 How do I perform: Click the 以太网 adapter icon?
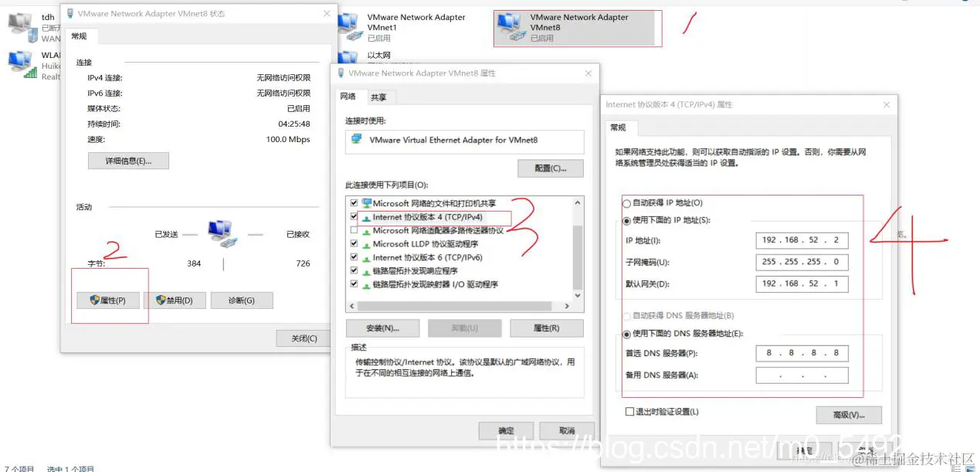pos(350,56)
